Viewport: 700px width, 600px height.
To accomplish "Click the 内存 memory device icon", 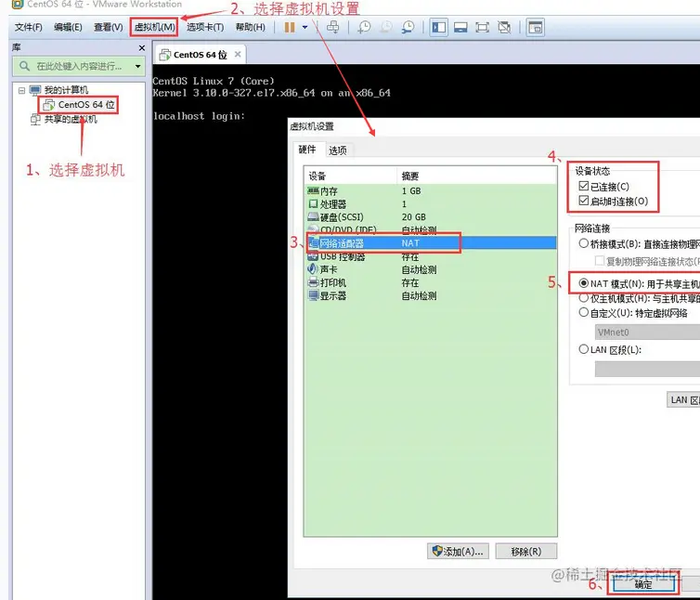I will pos(313,190).
